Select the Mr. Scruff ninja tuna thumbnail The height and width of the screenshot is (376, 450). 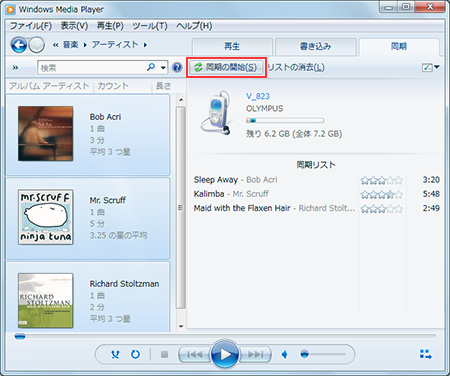coord(46,217)
